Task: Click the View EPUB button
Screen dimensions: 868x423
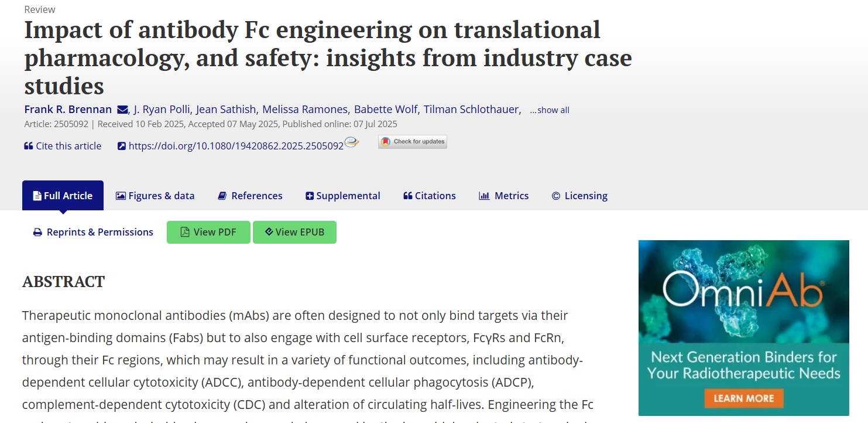Action: pyautogui.click(x=294, y=232)
